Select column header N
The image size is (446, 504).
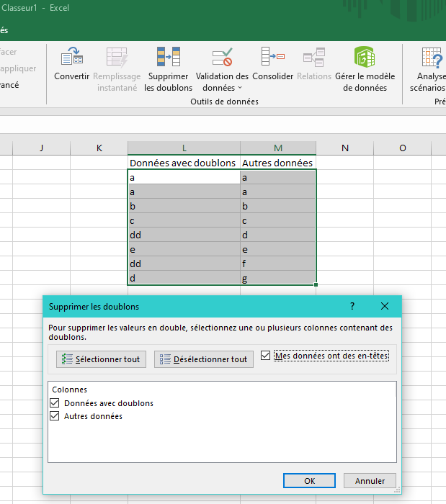pos(344,148)
